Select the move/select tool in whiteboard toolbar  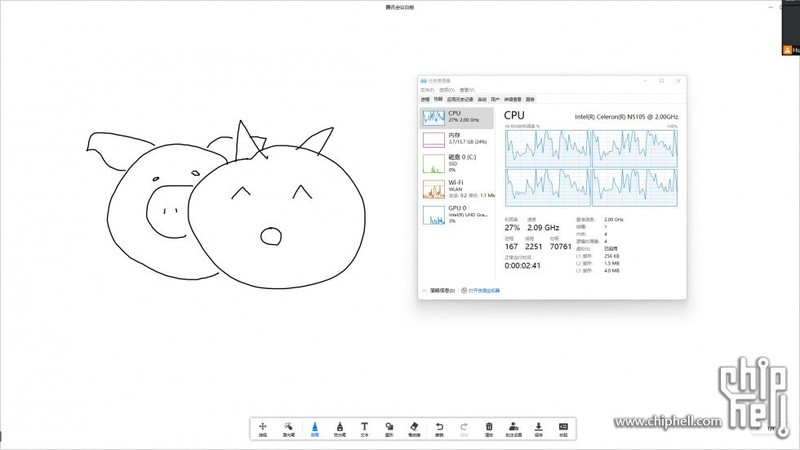tap(263, 428)
